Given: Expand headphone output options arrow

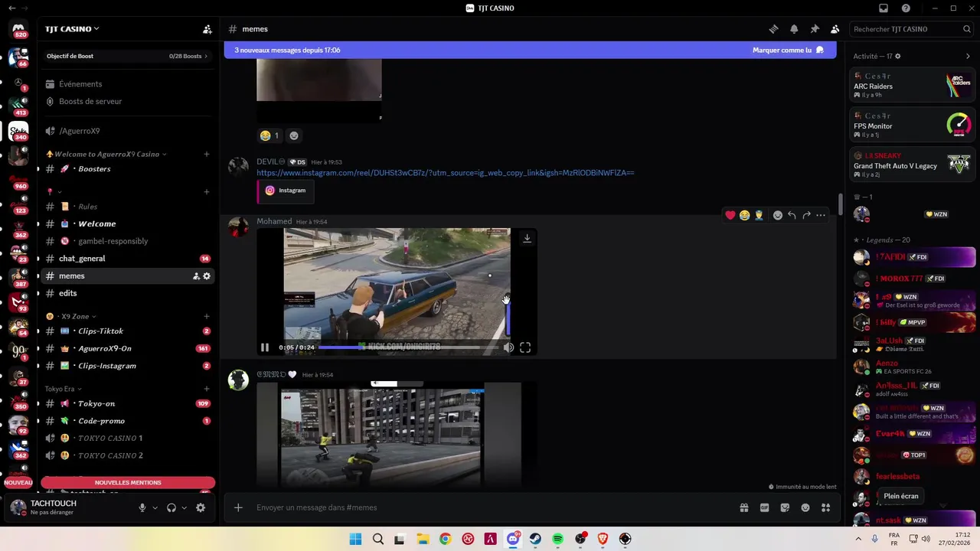Looking at the screenshot, I should click(x=184, y=507).
